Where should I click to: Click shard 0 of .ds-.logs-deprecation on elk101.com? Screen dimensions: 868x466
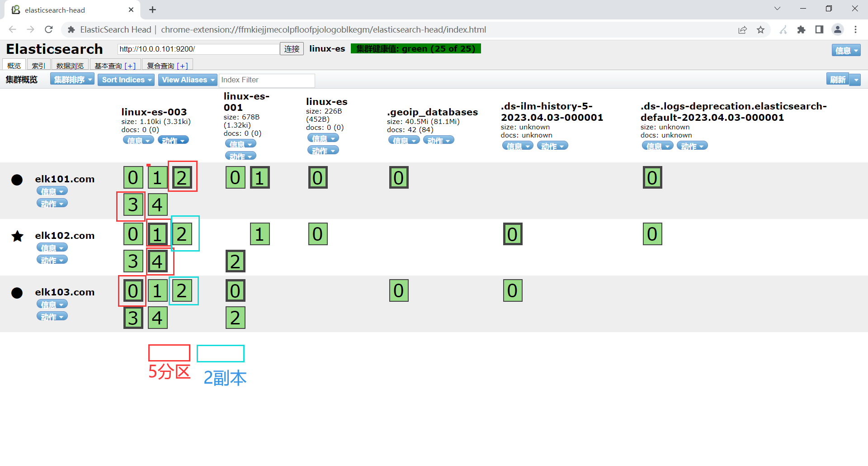[652, 177]
